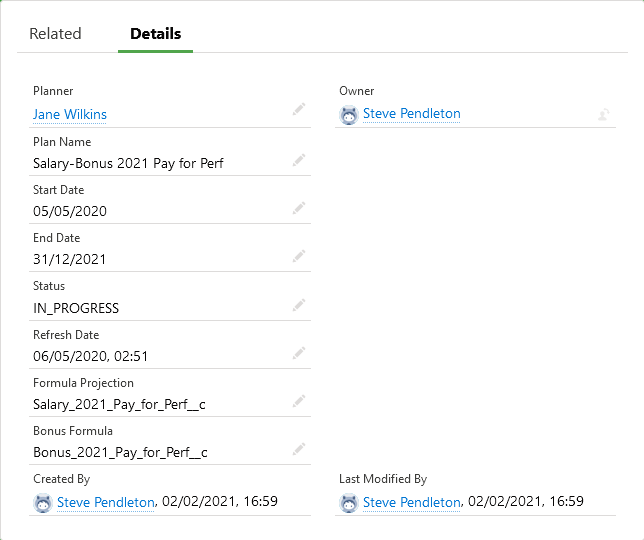Open Last Modified By Steve Pendleton link
Image resolution: width=644 pixels, height=540 pixels.
(x=412, y=502)
